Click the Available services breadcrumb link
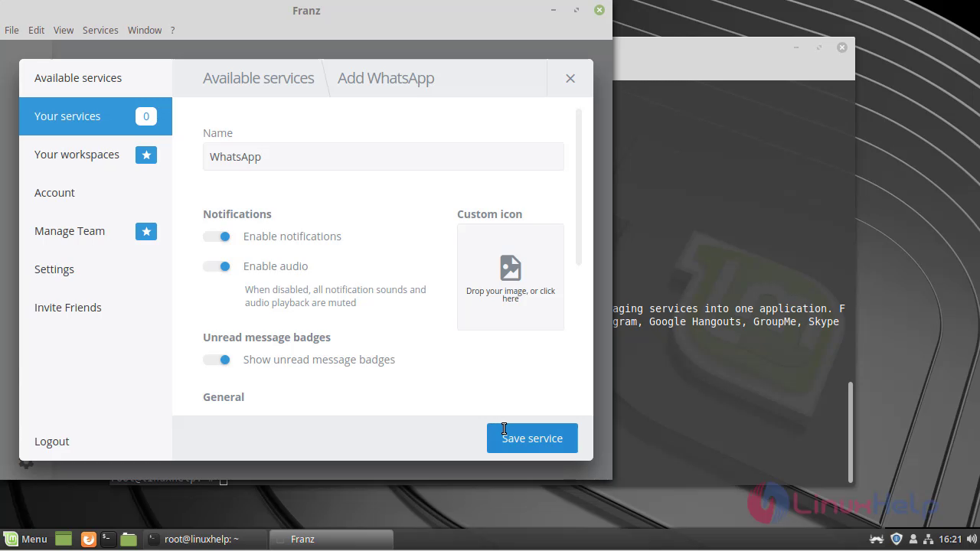The width and height of the screenshot is (980, 551). [258, 78]
